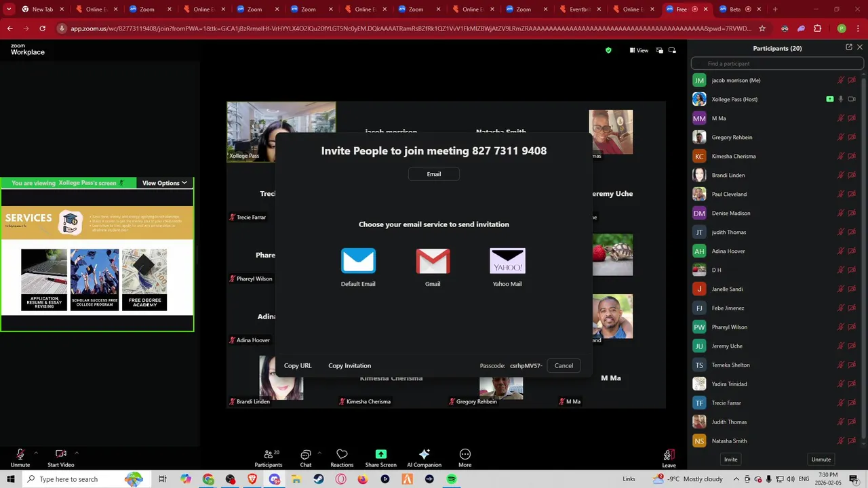Select the Email tab in invite dialog
This screenshot has height=488, width=868.
[x=434, y=174]
